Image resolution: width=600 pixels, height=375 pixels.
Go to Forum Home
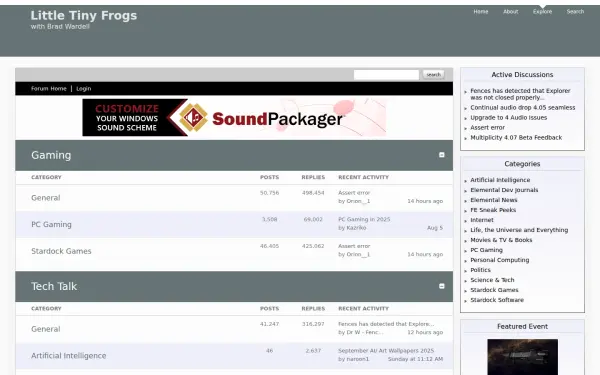(49, 88)
